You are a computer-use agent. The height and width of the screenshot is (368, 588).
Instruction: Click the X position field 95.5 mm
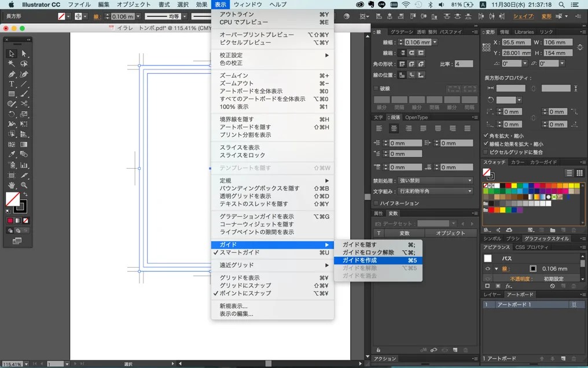coord(516,42)
